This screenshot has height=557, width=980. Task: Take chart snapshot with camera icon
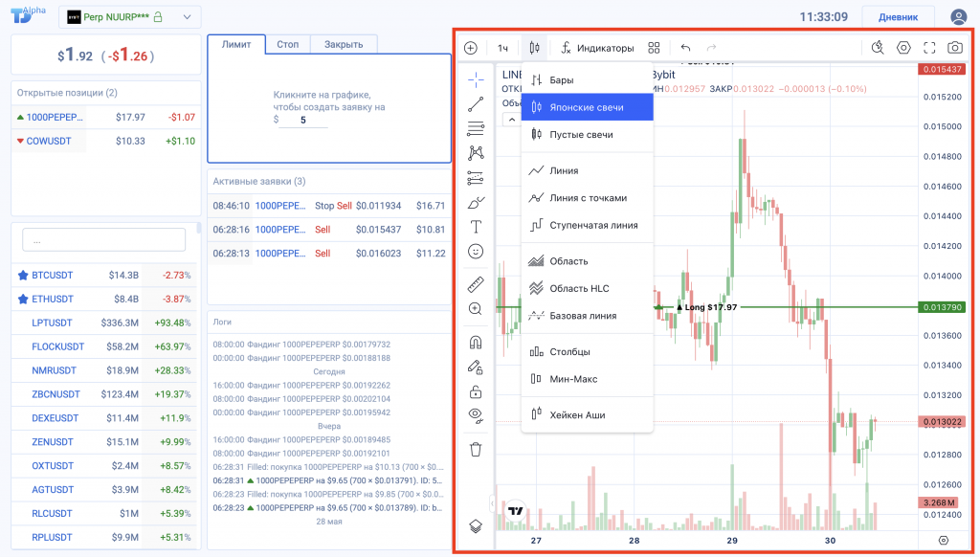point(955,48)
